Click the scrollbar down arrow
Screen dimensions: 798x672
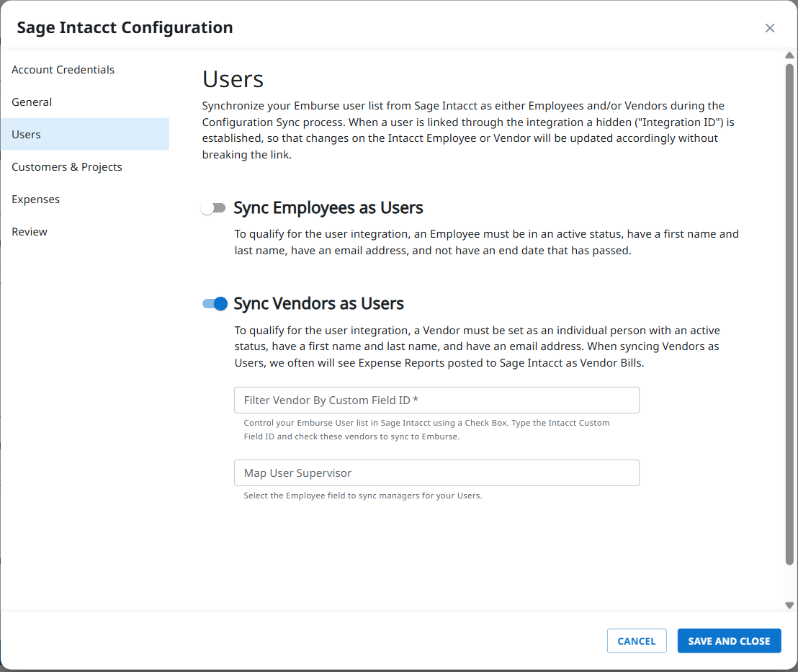point(789,605)
